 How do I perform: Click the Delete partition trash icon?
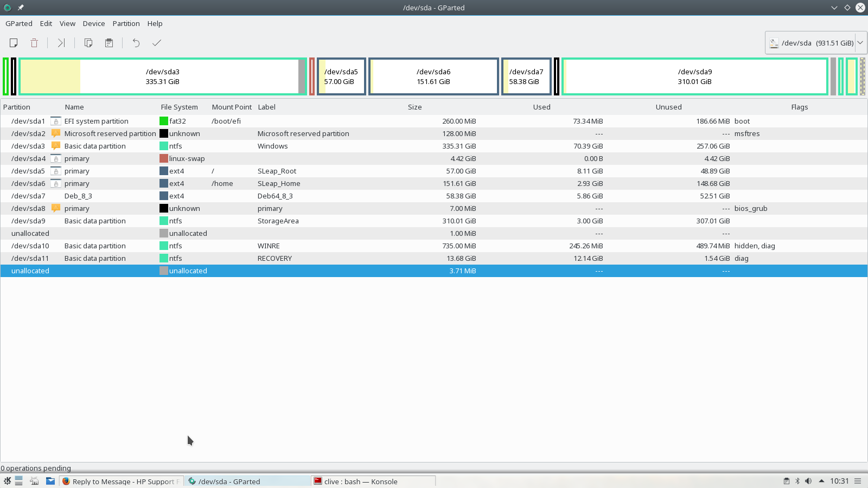[34, 43]
